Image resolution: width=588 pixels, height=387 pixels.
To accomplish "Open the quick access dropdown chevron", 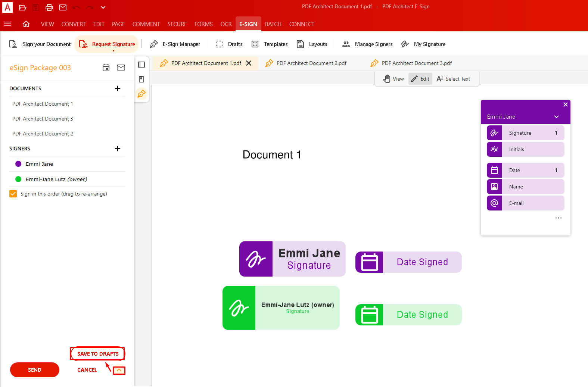I will pos(103,7).
